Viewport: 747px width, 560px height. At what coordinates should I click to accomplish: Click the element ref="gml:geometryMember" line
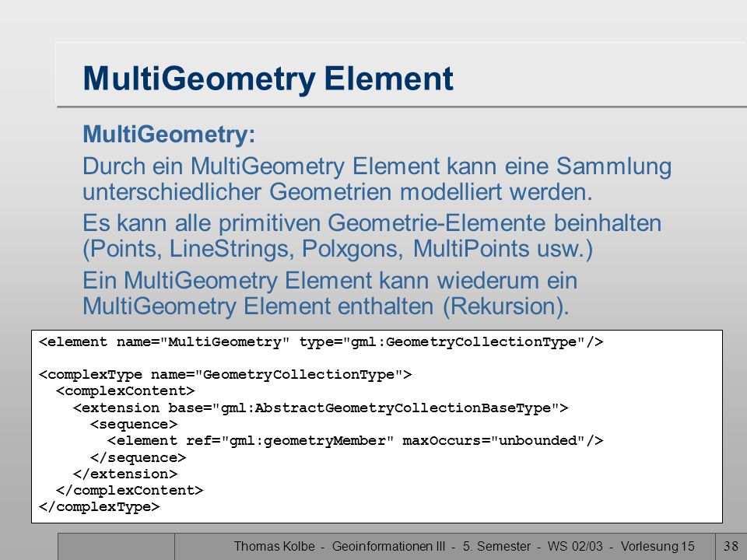point(356,441)
